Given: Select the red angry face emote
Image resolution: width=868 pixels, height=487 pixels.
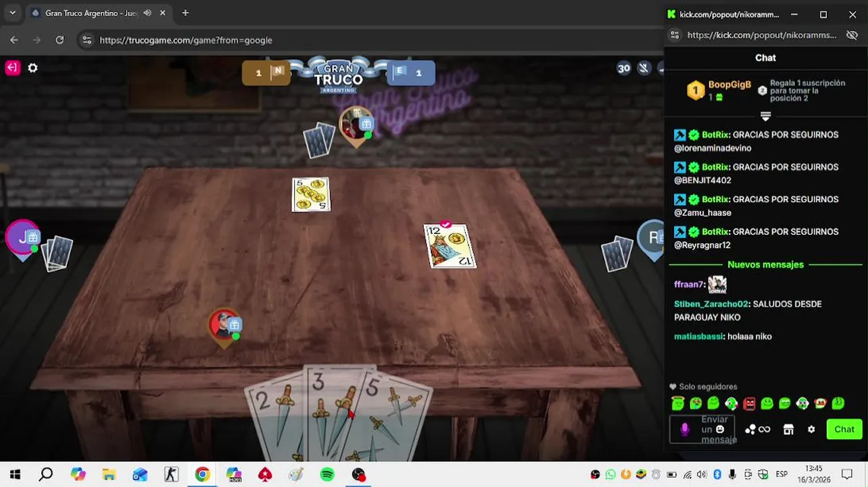Looking at the screenshot, I should click(x=749, y=403).
